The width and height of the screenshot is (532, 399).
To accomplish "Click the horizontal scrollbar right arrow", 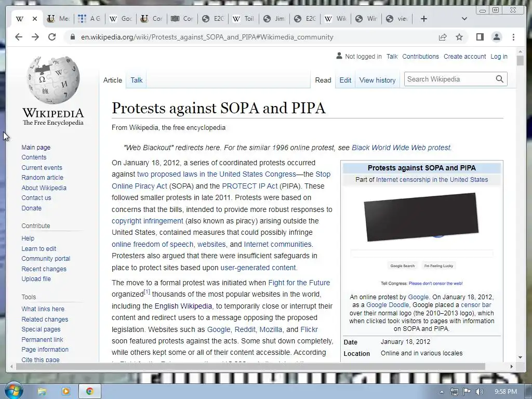I will [512, 366].
